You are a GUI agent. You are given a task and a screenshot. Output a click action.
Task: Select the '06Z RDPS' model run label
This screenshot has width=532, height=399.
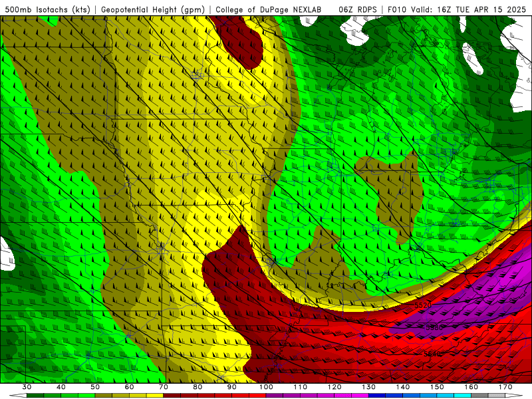point(358,10)
